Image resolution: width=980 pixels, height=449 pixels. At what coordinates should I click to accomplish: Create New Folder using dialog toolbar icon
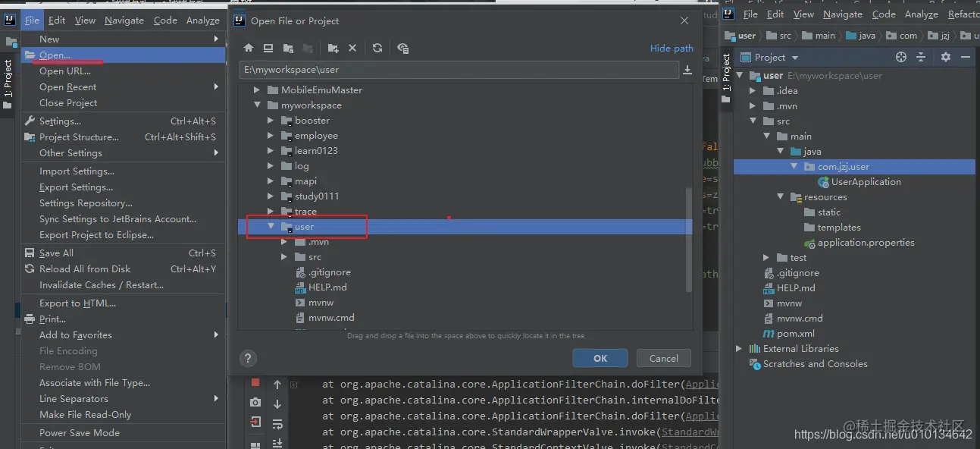333,48
